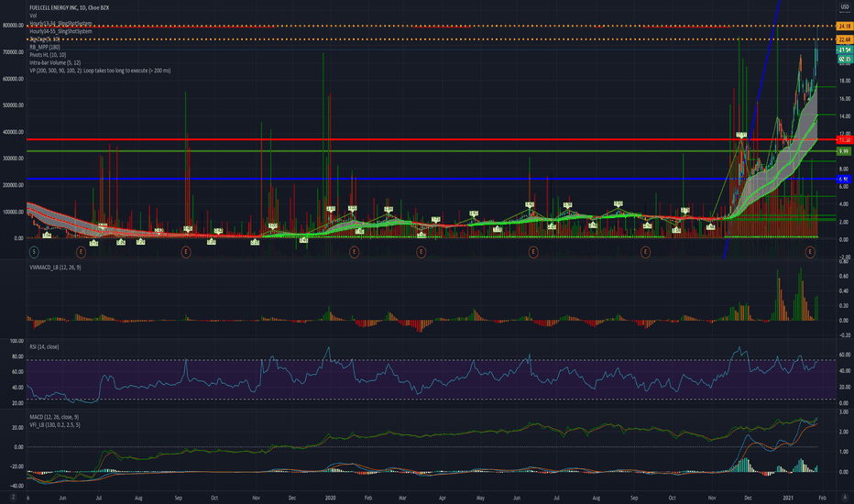Click the 24.18 orange price label
Screen dimensions: 854x504
point(844,27)
